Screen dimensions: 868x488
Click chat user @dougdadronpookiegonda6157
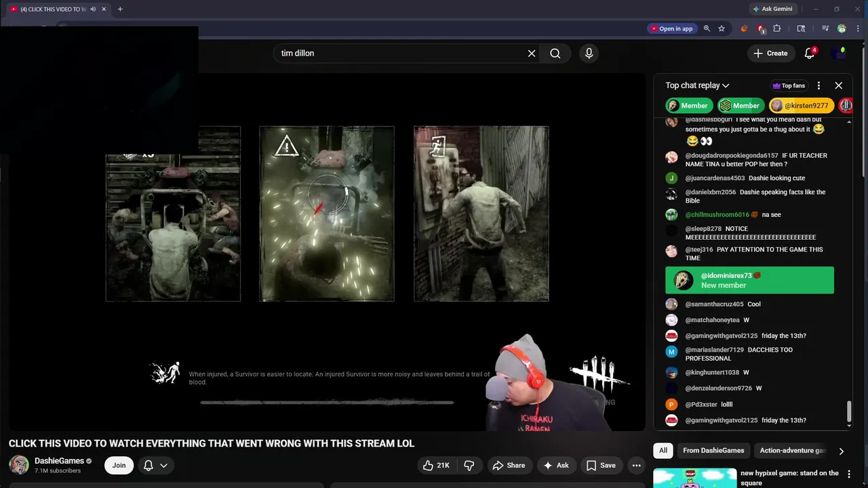732,156
